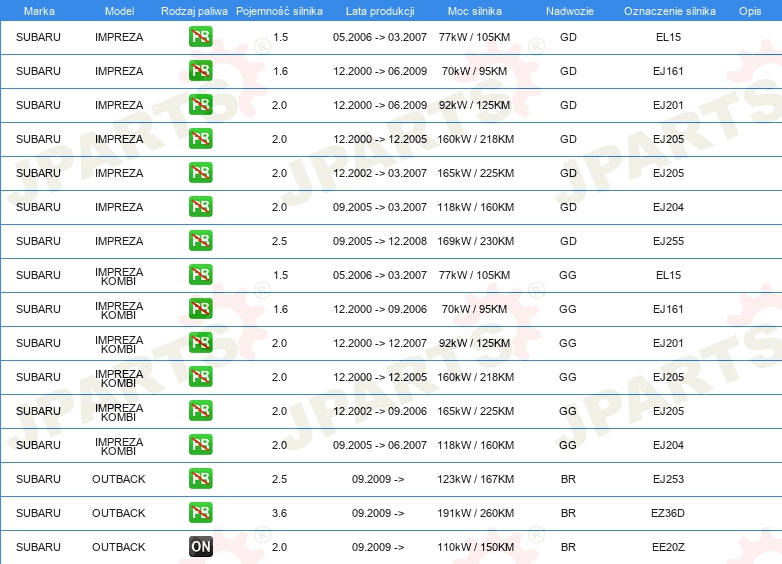Viewport: 782px width, 564px height.
Task: Select the EZ36D engine code cell
Action: click(x=668, y=513)
